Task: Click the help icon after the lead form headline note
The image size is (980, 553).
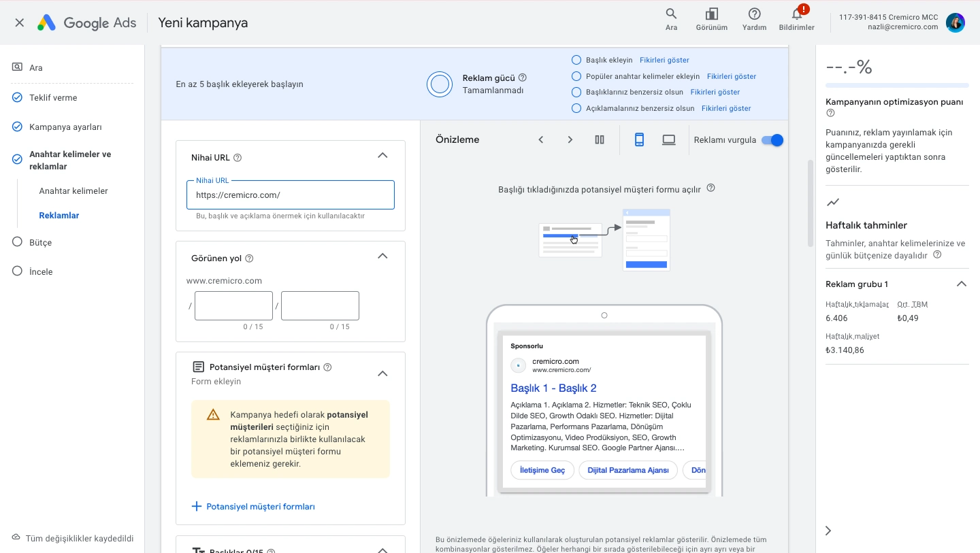Action: pos(711,188)
